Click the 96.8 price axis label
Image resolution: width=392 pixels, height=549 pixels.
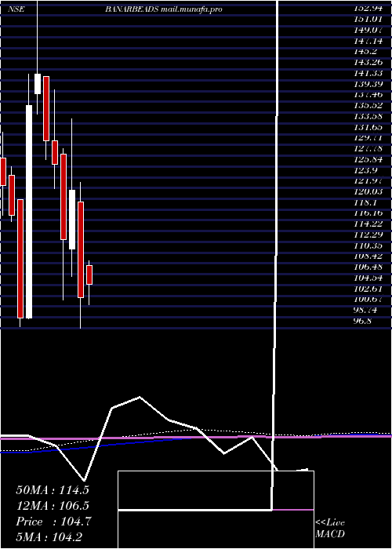[362, 321]
